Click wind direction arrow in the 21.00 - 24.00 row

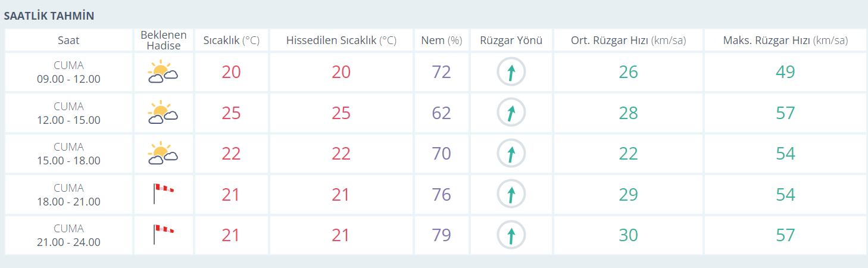(x=511, y=235)
